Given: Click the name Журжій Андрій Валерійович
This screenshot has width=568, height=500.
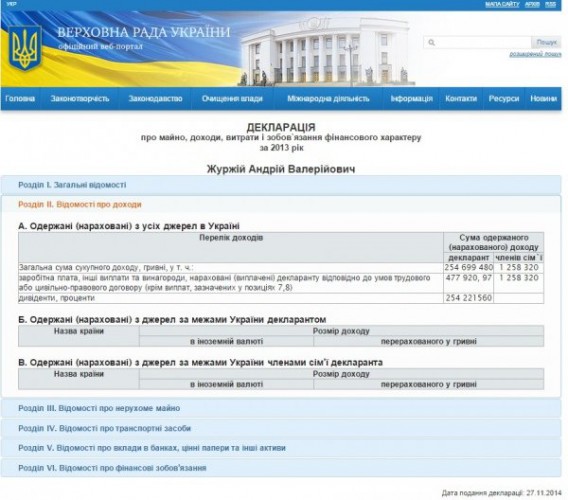Looking at the screenshot, I should pos(281,169).
